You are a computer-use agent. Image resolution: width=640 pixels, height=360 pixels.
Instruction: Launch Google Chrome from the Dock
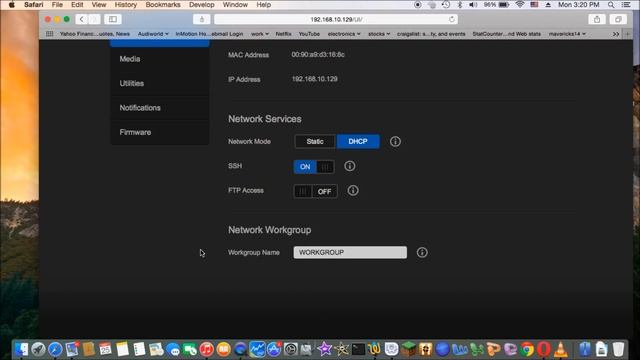527,349
